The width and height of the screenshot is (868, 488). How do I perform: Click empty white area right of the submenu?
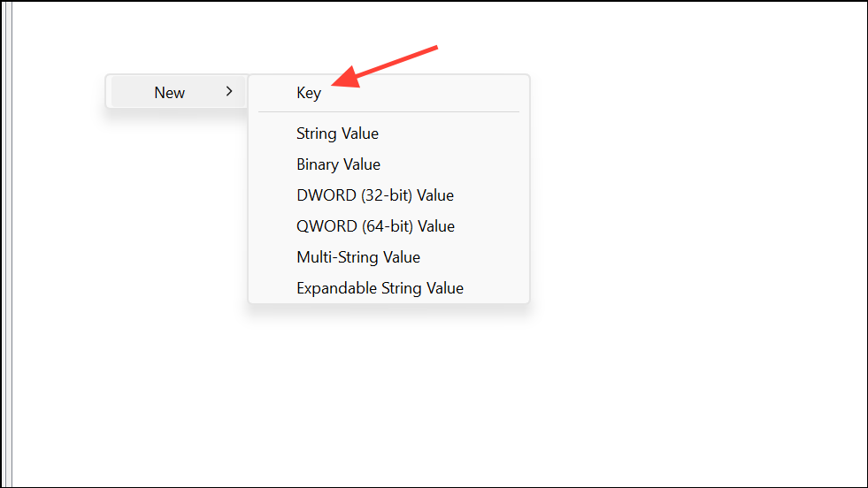690,221
